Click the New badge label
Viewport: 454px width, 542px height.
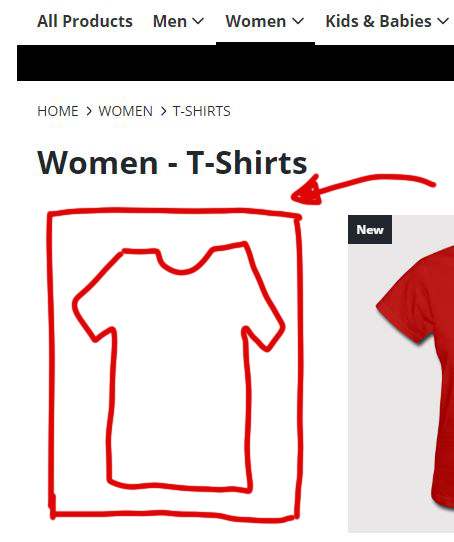tap(370, 230)
